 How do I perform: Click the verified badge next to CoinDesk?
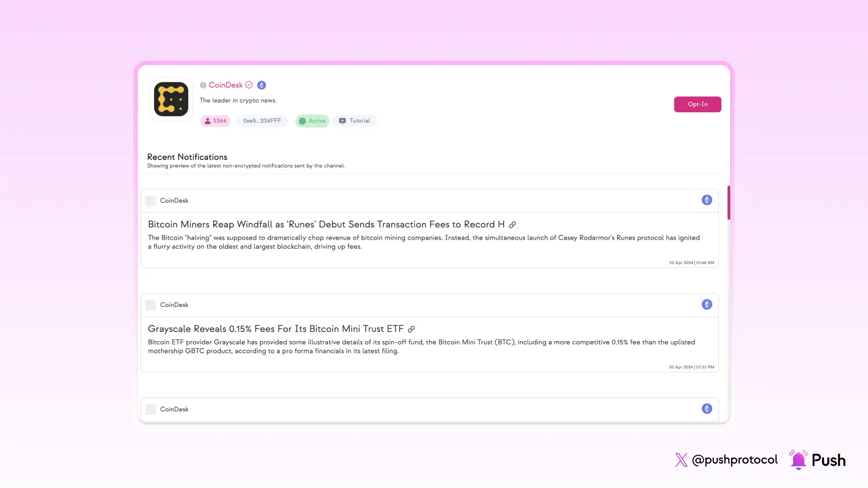tap(249, 85)
